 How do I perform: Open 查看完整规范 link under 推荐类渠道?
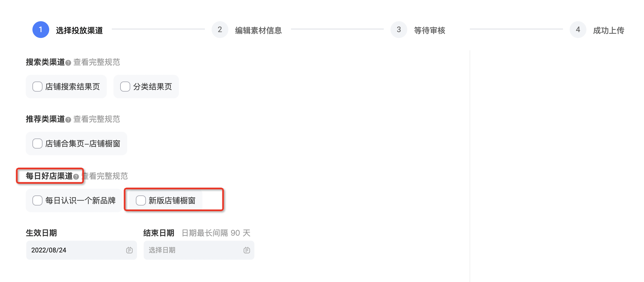[x=97, y=119]
